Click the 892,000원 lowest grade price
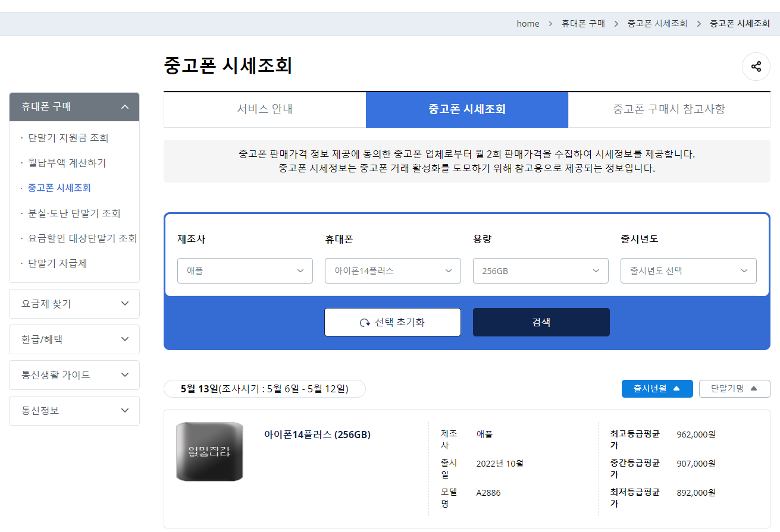 pos(696,493)
